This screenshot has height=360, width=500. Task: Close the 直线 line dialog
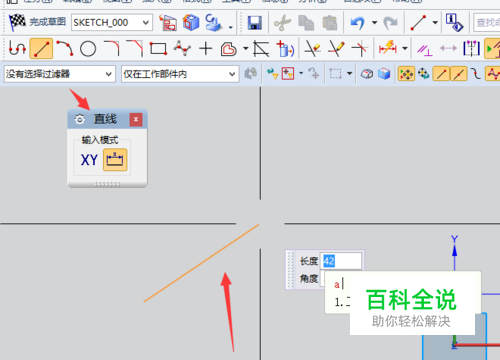pyautogui.click(x=136, y=119)
